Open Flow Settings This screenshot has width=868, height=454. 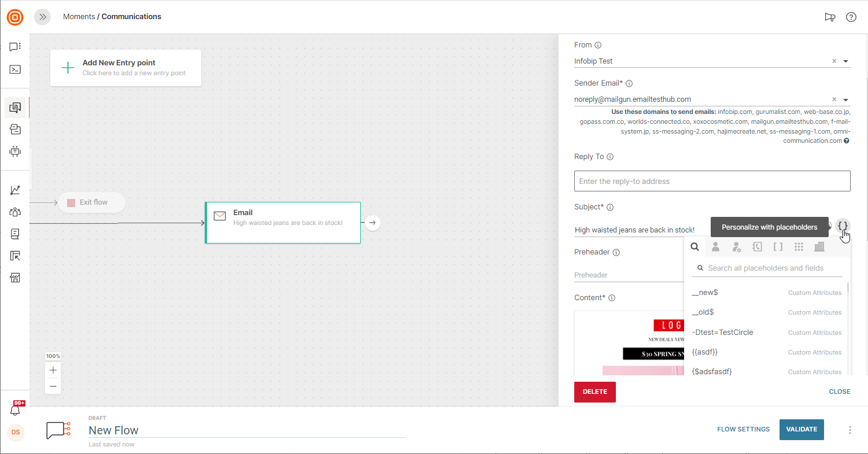[x=744, y=430]
